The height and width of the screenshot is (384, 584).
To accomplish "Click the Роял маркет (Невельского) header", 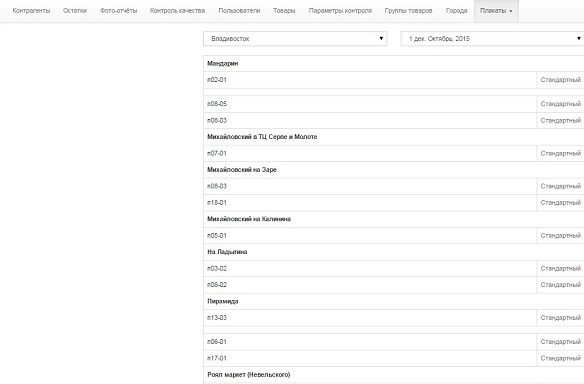I will coord(393,375).
